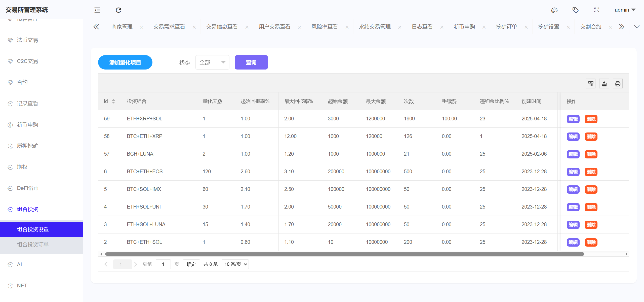Open 组合投资订单 in the sidebar
The width and height of the screenshot is (644, 302).
tap(33, 245)
